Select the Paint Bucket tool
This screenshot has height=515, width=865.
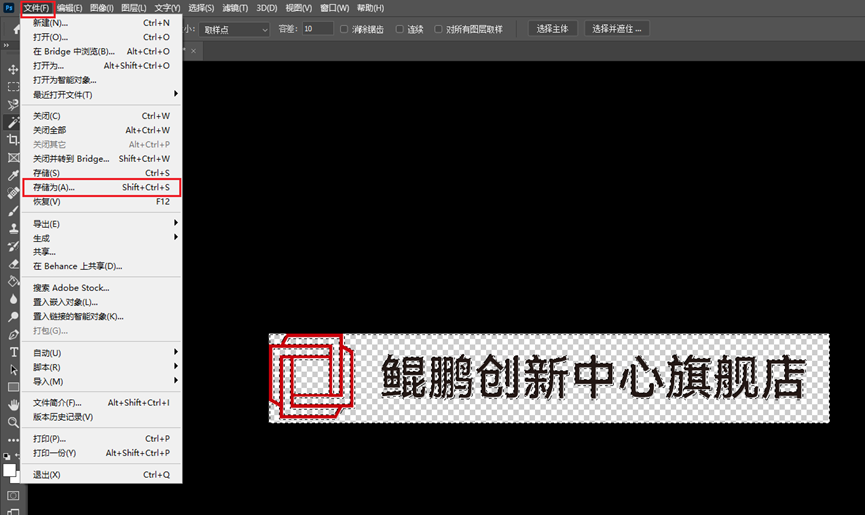coord(13,281)
